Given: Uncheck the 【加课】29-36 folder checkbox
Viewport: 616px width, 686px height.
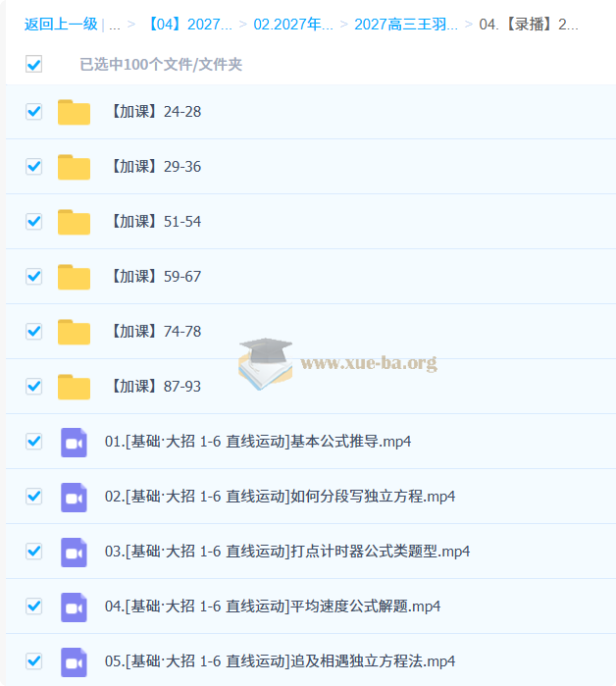Looking at the screenshot, I should (33, 167).
